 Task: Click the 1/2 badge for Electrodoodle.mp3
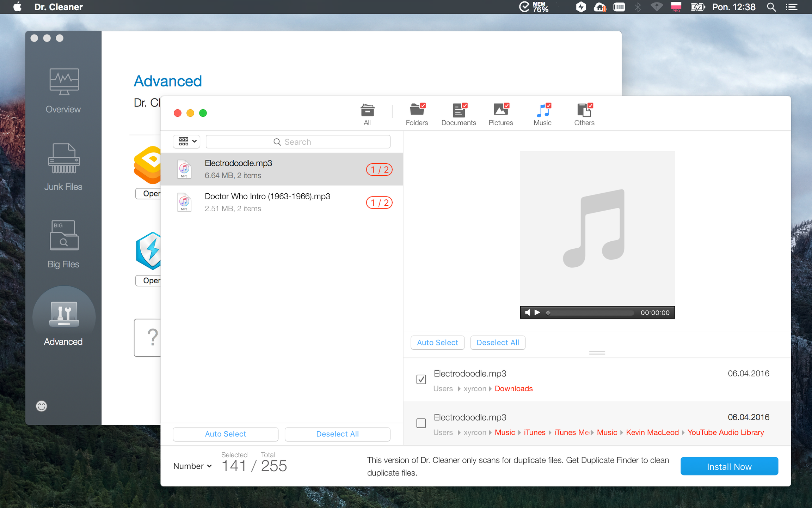point(380,170)
